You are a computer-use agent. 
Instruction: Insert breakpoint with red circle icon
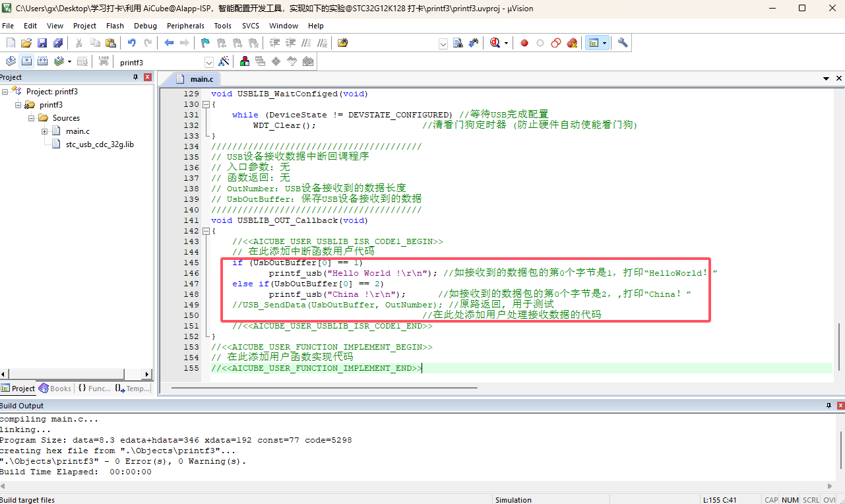[524, 43]
